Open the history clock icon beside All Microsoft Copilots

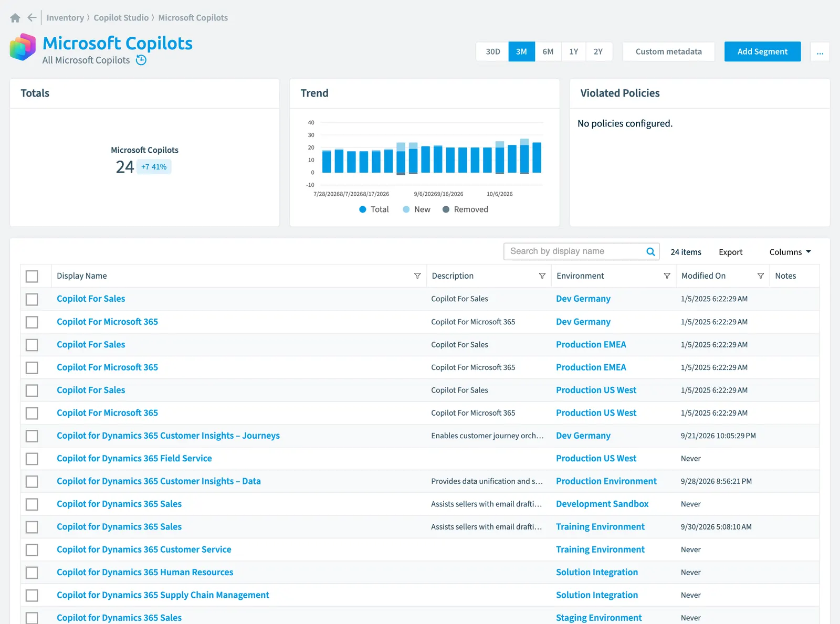141,60
